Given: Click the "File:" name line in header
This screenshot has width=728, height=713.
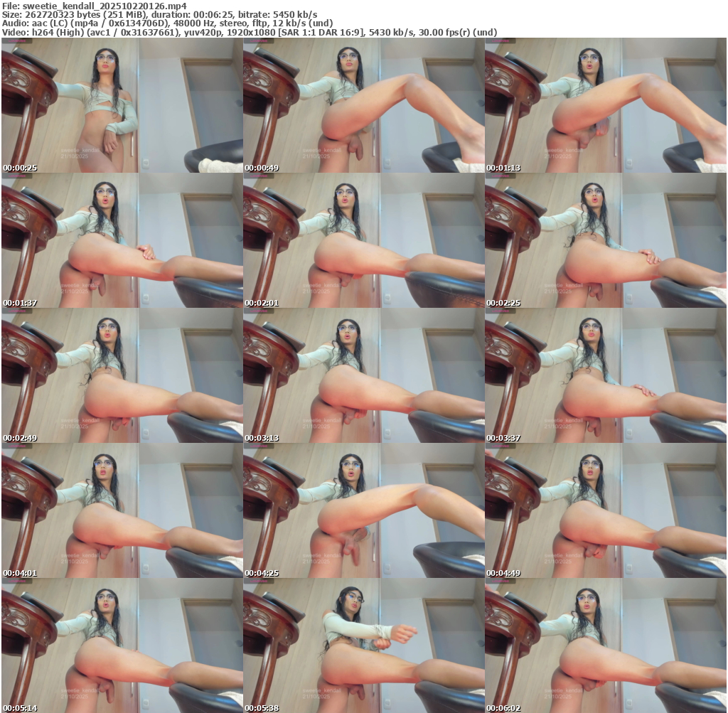Looking at the screenshot, I should click(95, 6).
